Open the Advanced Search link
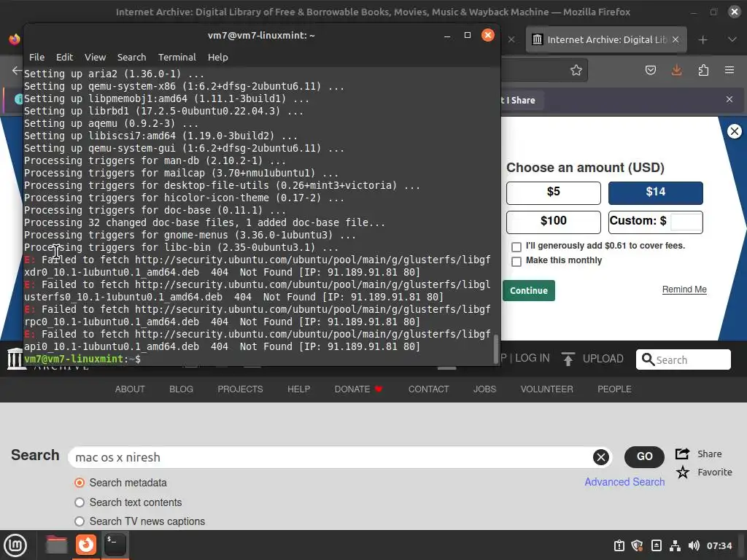Viewport: 747px width, 560px height. 624,482
